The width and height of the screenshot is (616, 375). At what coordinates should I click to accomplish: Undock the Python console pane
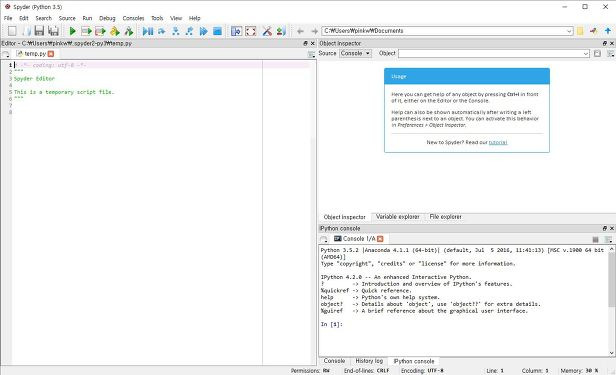(605, 228)
